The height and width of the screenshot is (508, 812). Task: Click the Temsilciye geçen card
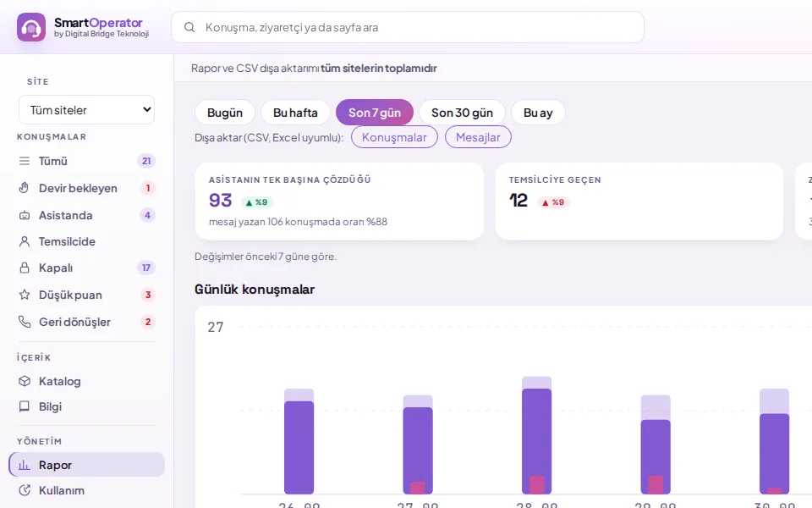pos(639,202)
